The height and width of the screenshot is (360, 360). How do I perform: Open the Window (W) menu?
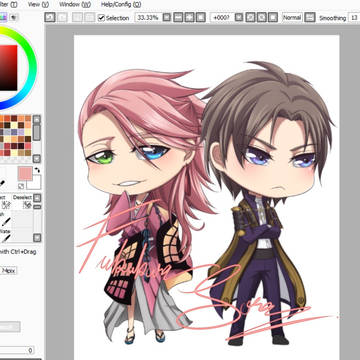pyautogui.click(x=75, y=4)
